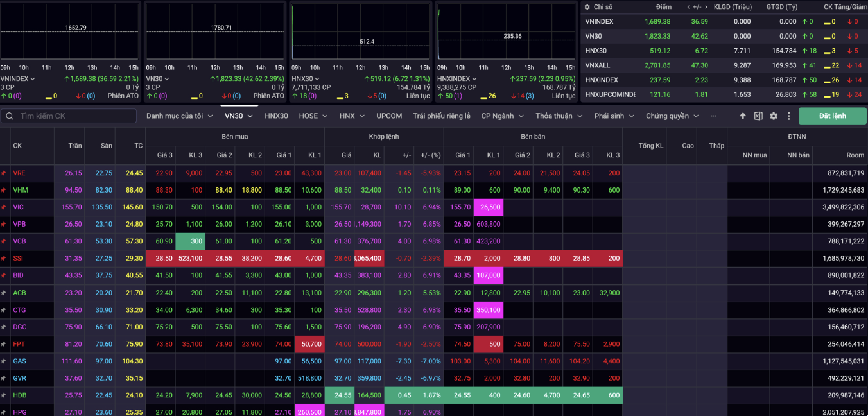Viewport: 868px width, 416px height.
Task: Click the search magnifier icon
Action: tap(10, 116)
